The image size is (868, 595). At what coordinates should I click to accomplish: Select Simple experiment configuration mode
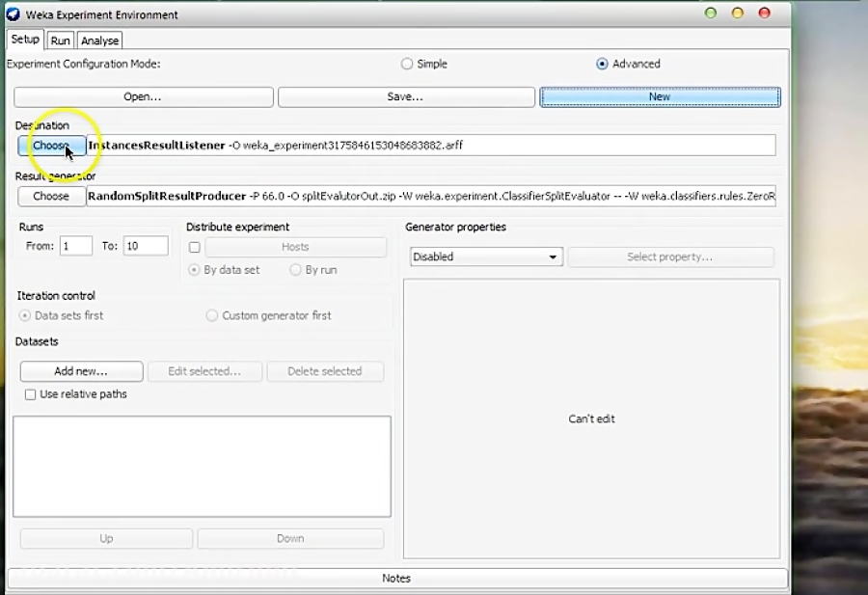click(x=407, y=64)
